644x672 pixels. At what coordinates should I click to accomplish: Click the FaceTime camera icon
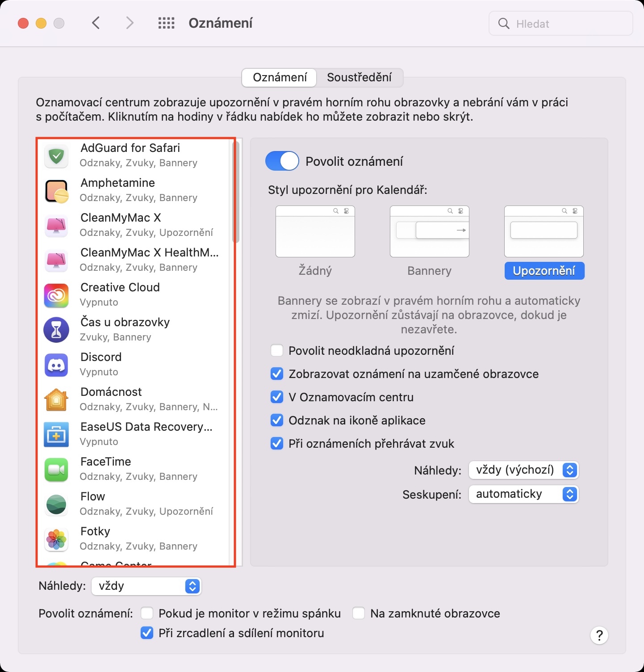coord(56,470)
